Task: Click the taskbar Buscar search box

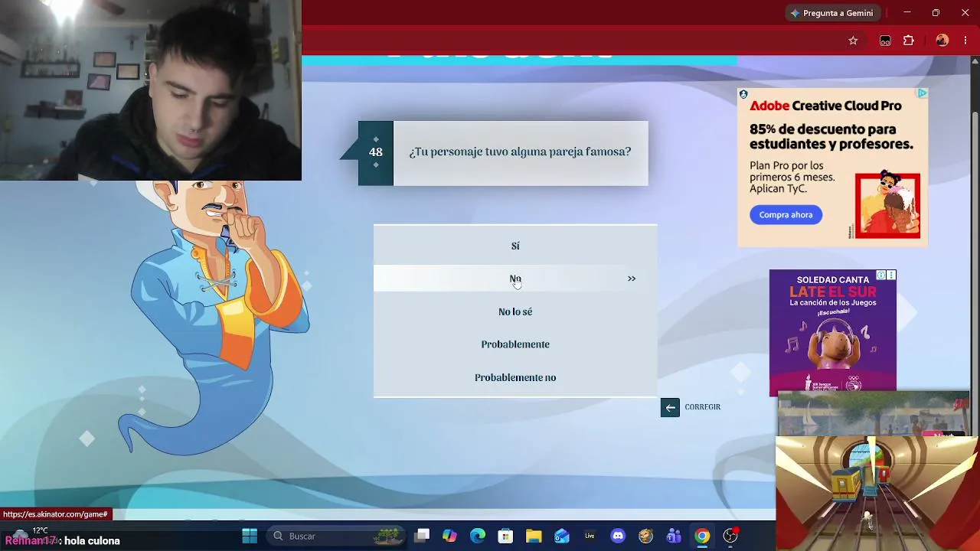Action: coord(337,536)
